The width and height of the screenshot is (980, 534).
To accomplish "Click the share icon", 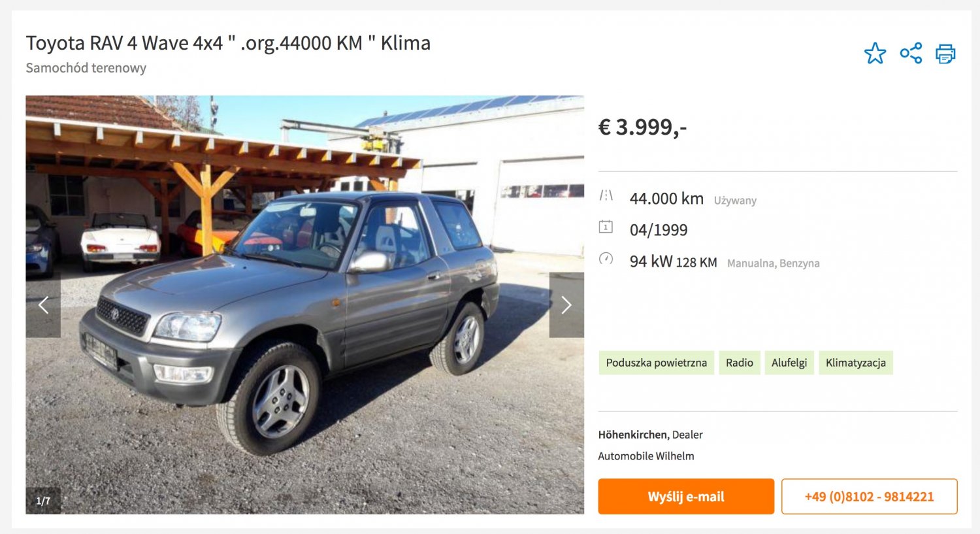I will (911, 53).
